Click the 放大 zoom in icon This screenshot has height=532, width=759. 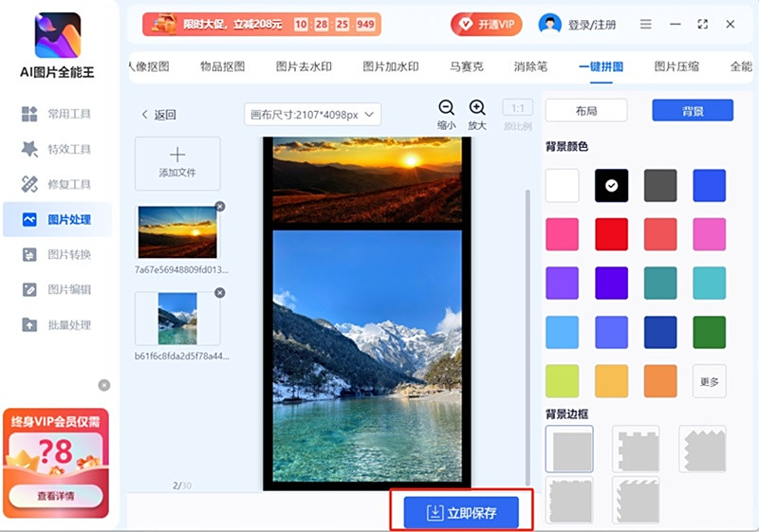477,108
